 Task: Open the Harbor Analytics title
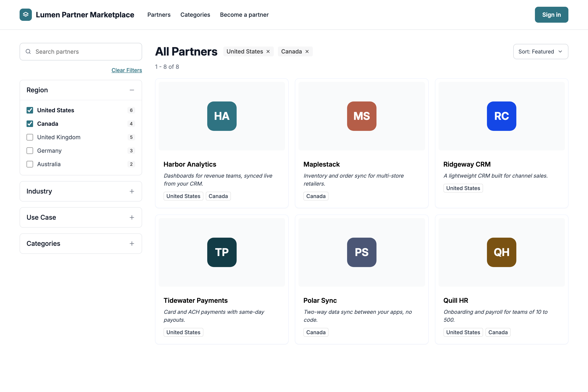[x=190, y=164]
